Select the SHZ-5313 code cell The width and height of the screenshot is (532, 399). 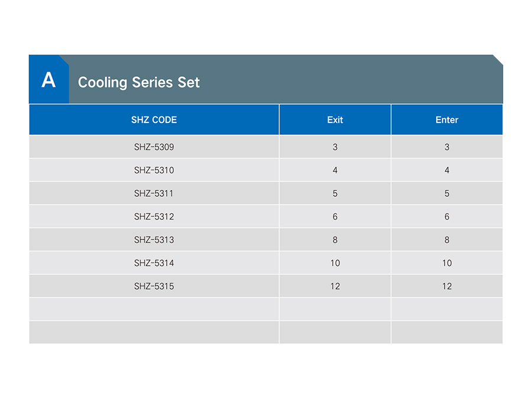coord(154,240)
